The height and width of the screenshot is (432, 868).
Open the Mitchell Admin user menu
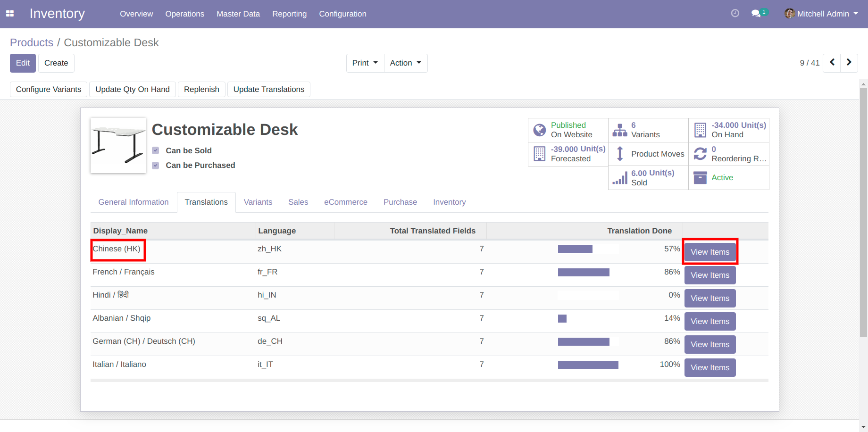point(821,14)
